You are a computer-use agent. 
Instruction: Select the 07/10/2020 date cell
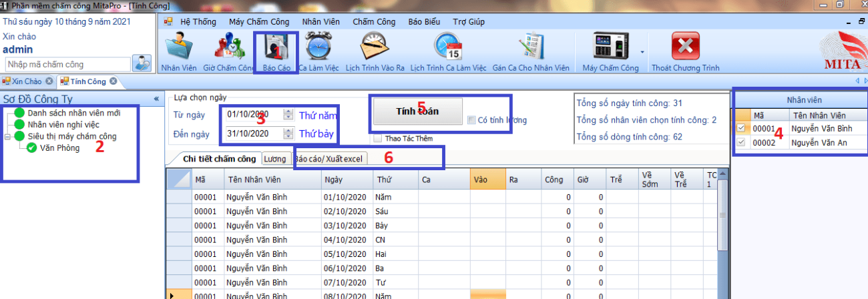click(346, 282)
